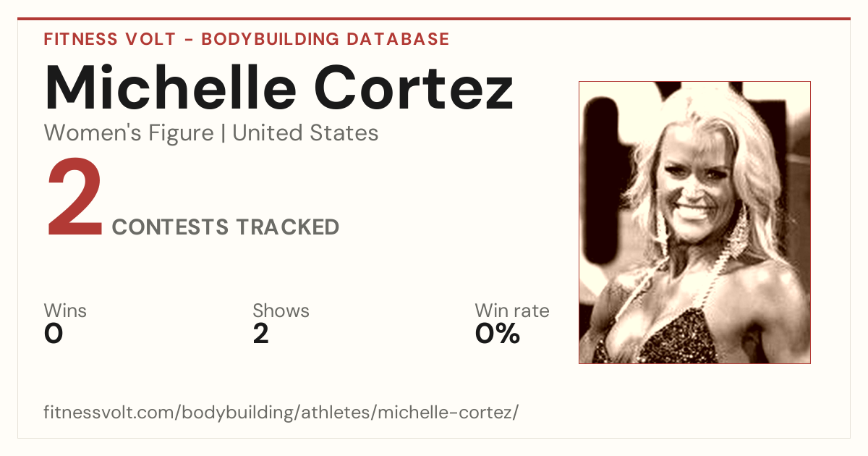Click the Win rate label
868x456 pixels.
[512, 311]
